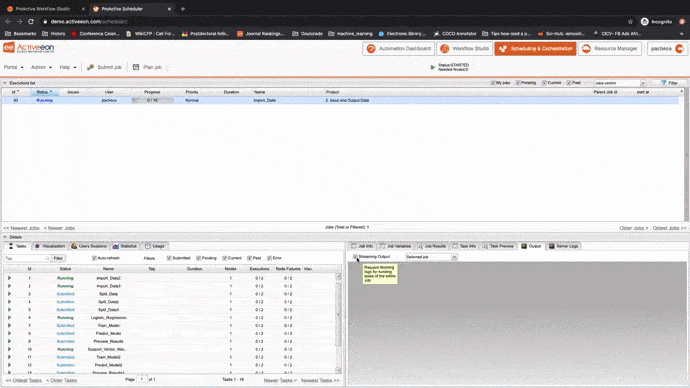
Task: Toggle the tasks Error filter checkbox
Action: (269, 258)
